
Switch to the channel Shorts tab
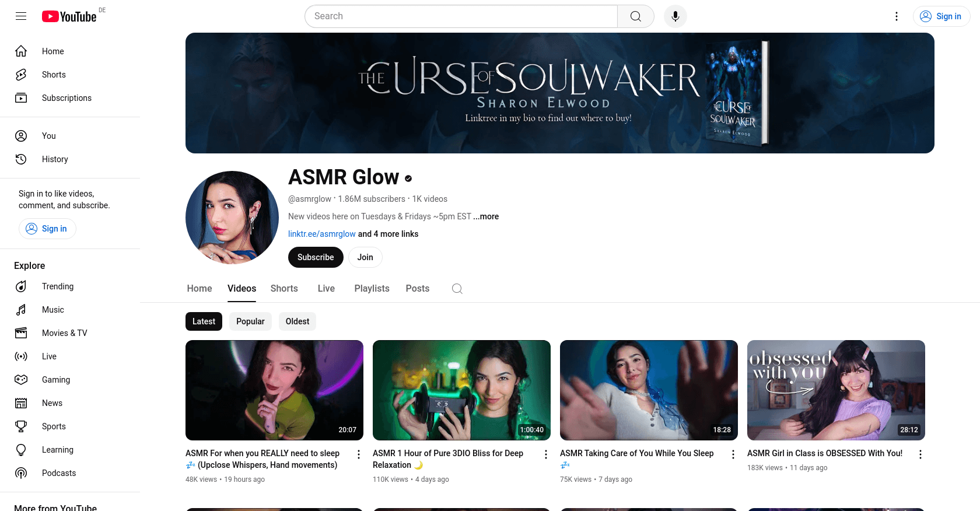[284, 289]
